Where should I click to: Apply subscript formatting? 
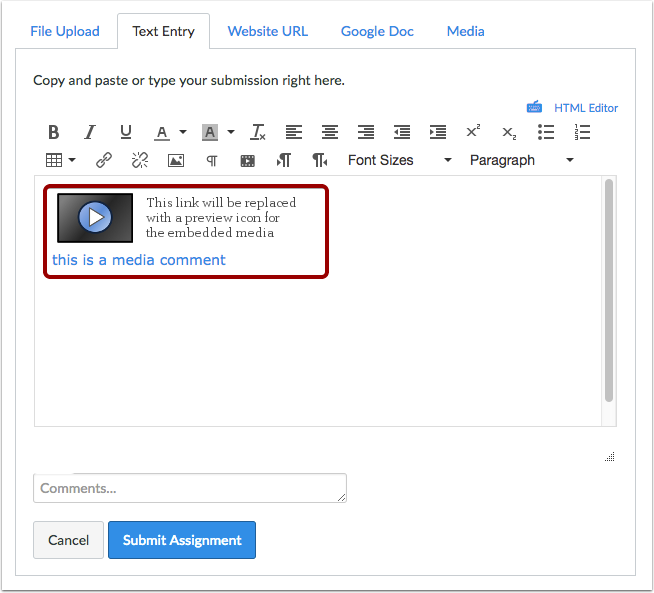point(509,133)
